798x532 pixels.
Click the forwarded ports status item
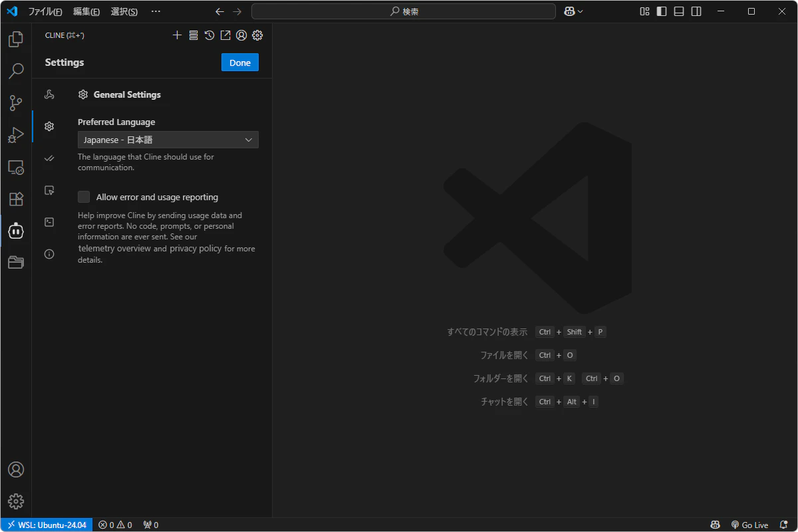pyautogui.click(x=151, y=525)
